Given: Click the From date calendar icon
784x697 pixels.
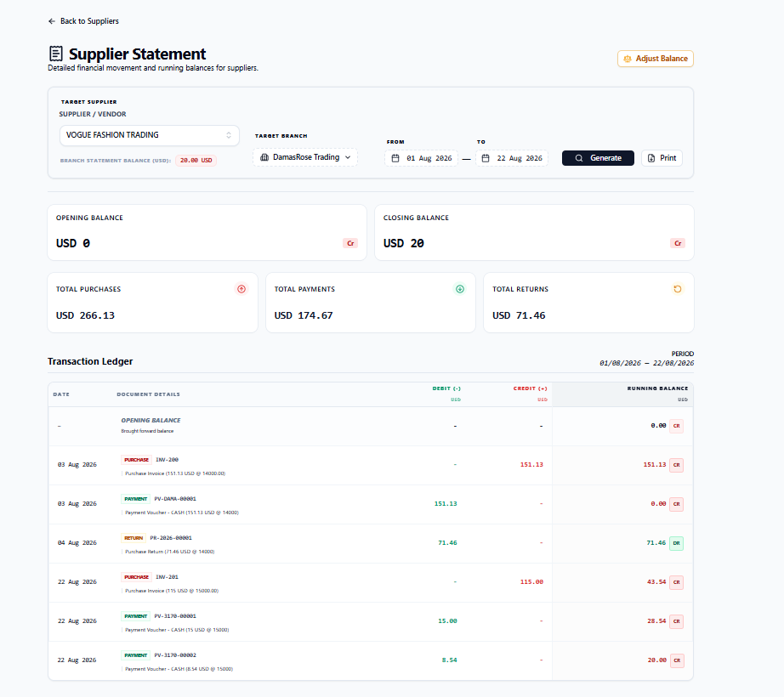Looking at the screenshot, I should point(395,158).
